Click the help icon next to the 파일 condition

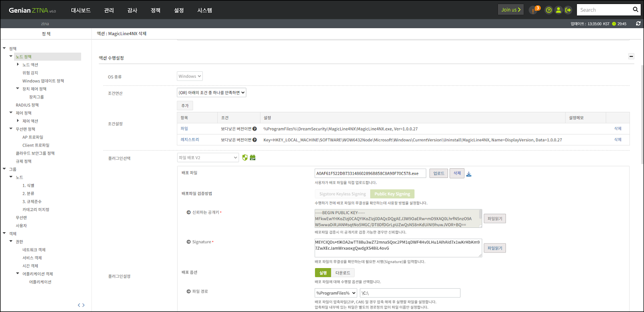click(x=254, y=129)
